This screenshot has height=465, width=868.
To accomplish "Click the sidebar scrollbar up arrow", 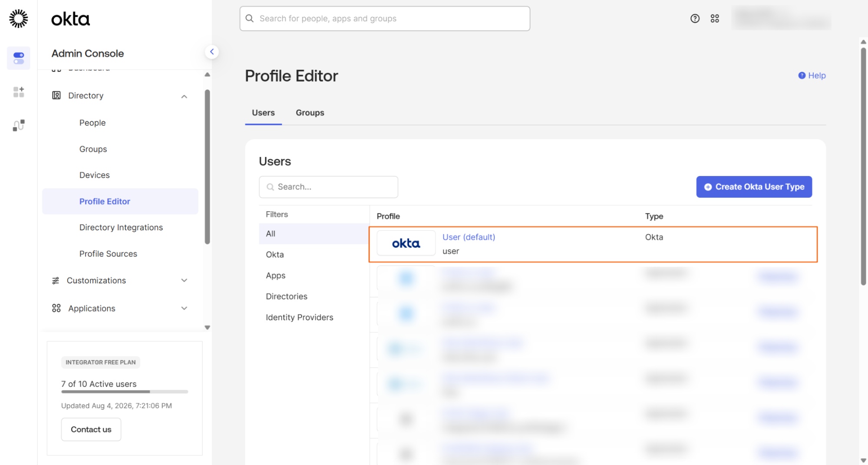I will (x=207, y=75).
